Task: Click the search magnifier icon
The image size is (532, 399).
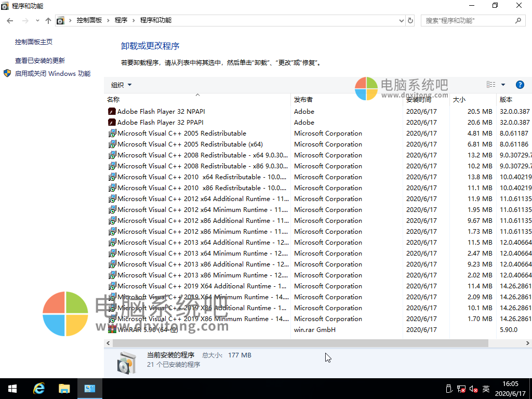Action: 517,21
